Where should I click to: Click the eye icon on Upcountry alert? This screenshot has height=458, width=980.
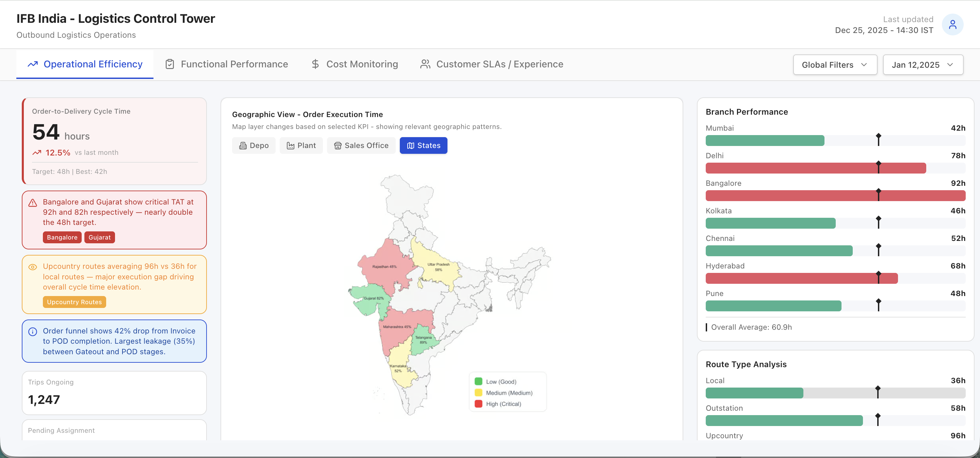33,267
